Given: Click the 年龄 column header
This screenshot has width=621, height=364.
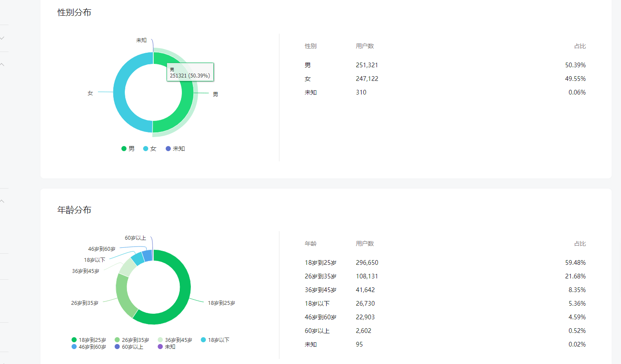Looking at the screenshot, I should pos(310,244).
